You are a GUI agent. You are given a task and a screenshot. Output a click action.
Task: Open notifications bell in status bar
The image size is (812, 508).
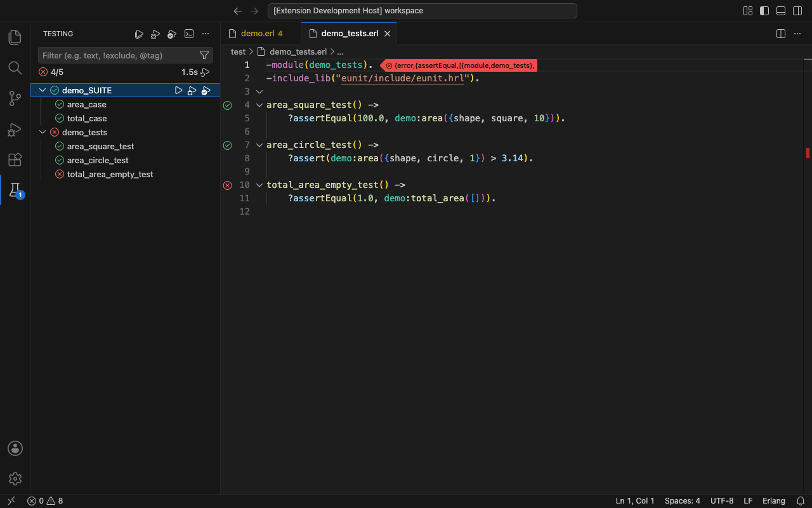click(801, 501)
